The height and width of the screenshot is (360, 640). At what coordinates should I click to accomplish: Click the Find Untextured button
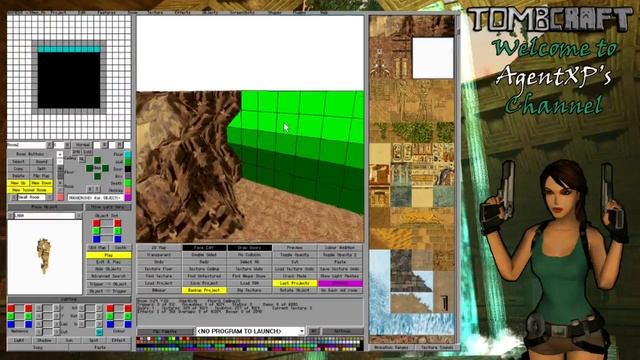[204, 276]
